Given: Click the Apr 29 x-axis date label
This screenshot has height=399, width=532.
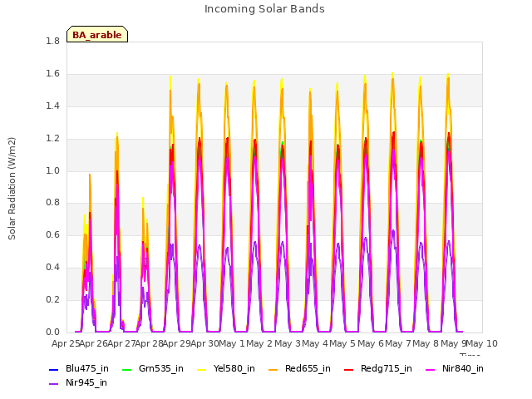Looking at the screenshot, I should [x=177, y=343].
